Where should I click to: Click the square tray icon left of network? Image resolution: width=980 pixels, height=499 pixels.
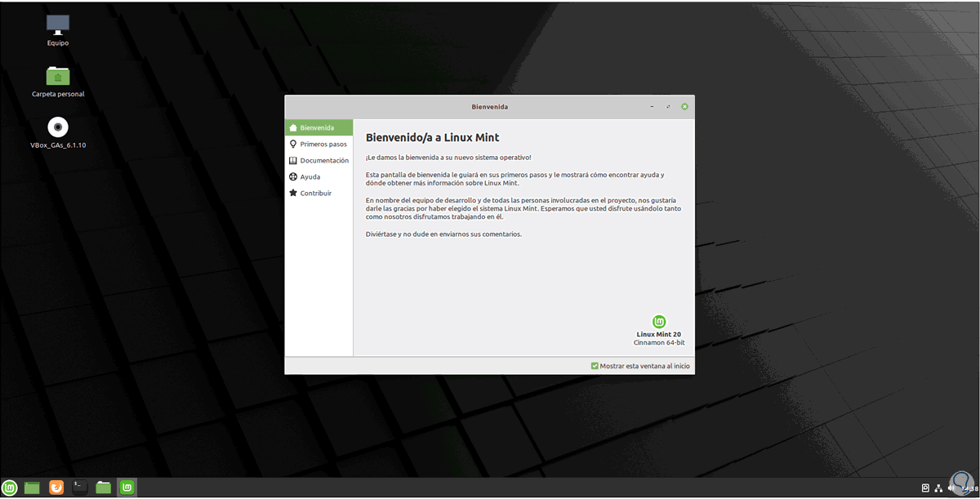pyautogui.click(x=925, y=488)
